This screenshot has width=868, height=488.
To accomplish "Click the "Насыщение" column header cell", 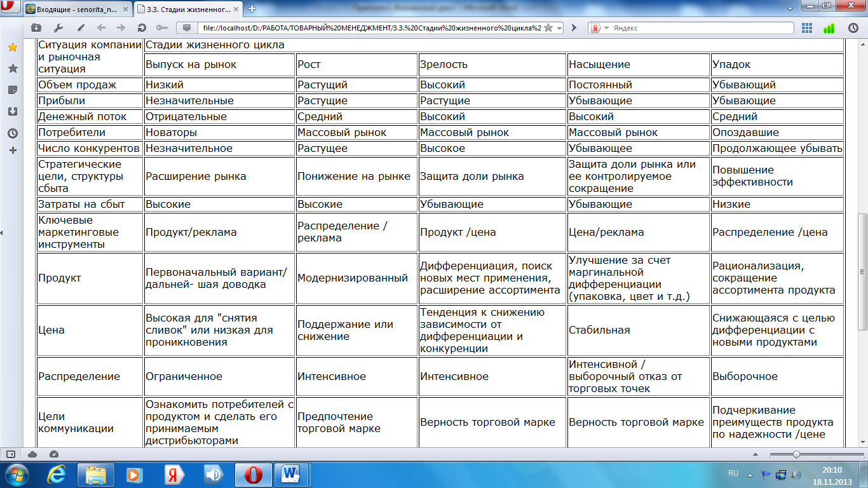I will (638, 64).
